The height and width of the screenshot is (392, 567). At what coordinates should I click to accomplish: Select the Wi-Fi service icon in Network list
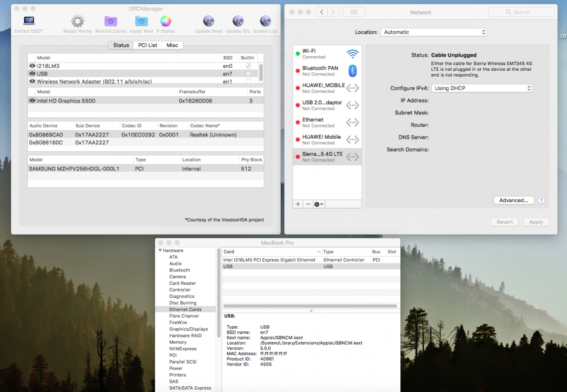click(x=352, y=54)
